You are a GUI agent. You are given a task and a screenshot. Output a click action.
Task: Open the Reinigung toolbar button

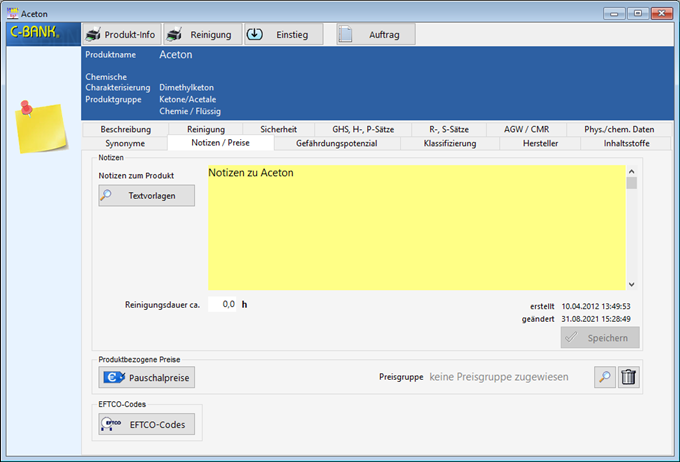202,34
